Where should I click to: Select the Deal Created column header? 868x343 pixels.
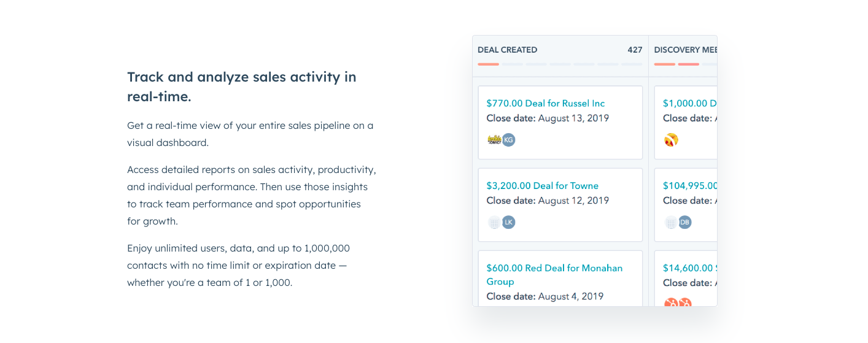(x=507, y=50)
